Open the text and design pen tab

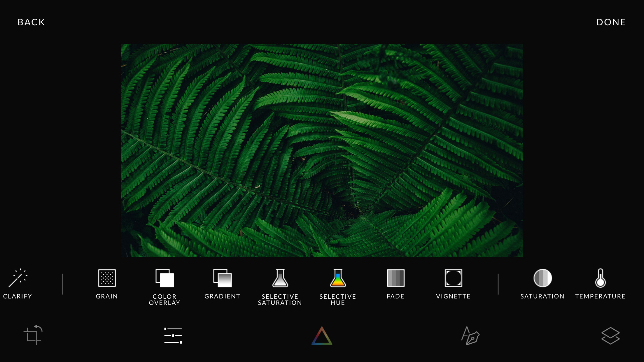(470, 335)
